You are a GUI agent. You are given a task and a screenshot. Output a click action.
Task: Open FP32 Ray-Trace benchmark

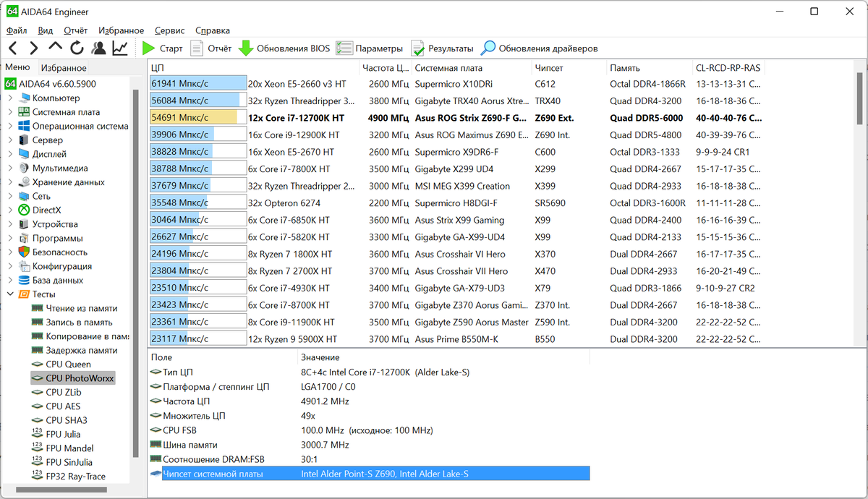pyautogui.click(x=69, y=476)
